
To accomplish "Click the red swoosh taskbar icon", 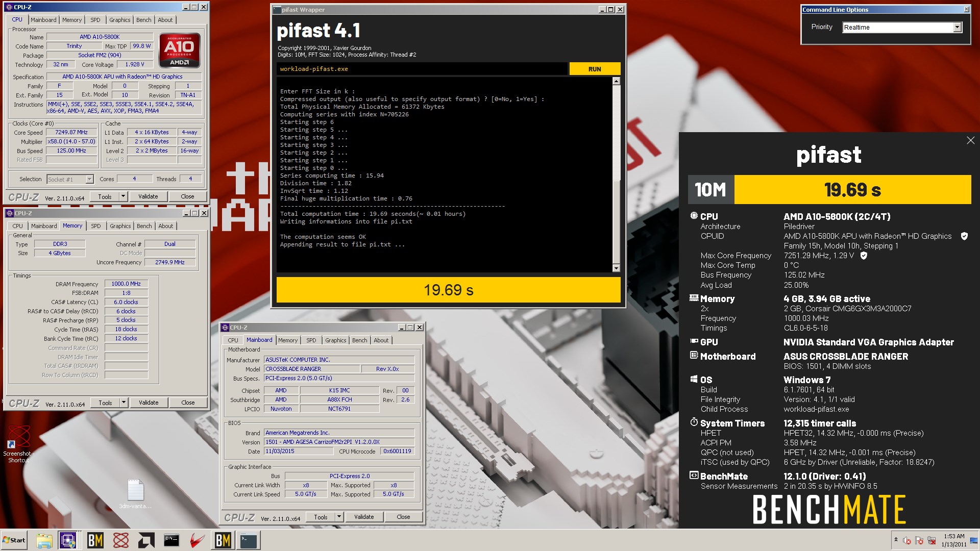I will pyautogui.click(x=197, y=540).
